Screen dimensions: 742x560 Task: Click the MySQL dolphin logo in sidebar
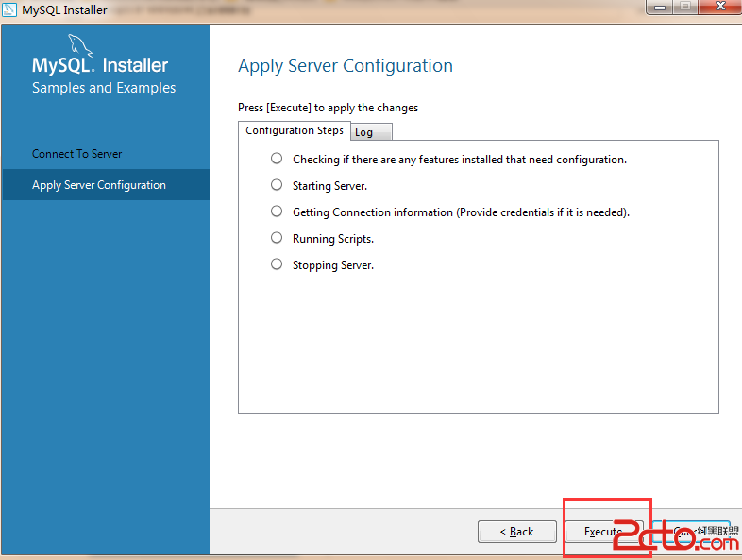point(80,46)
